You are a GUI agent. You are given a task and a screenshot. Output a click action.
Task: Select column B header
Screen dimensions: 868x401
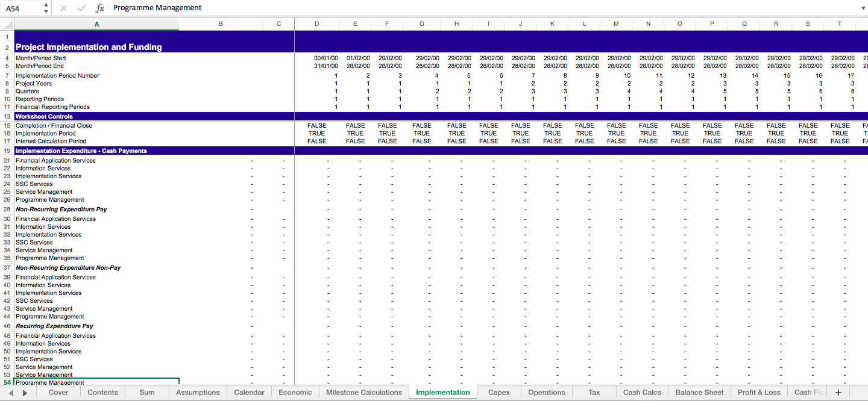[x=221, y=24]
